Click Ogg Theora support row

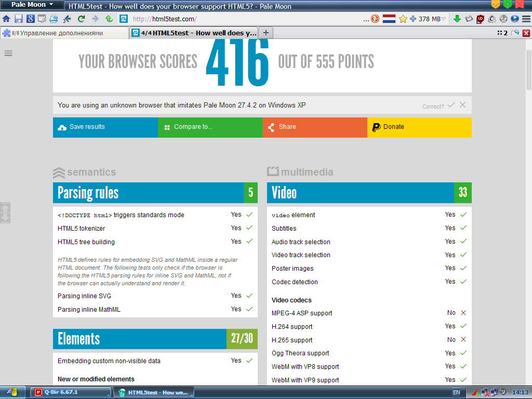pos(369,353)
